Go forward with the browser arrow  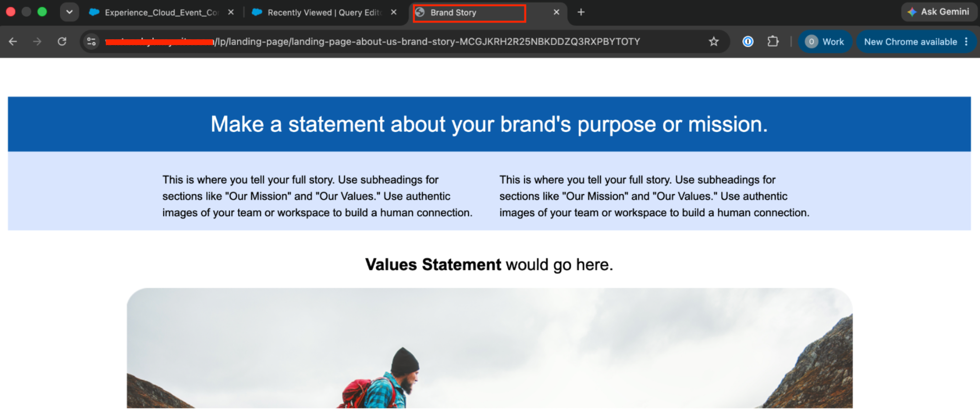[37, 42]
